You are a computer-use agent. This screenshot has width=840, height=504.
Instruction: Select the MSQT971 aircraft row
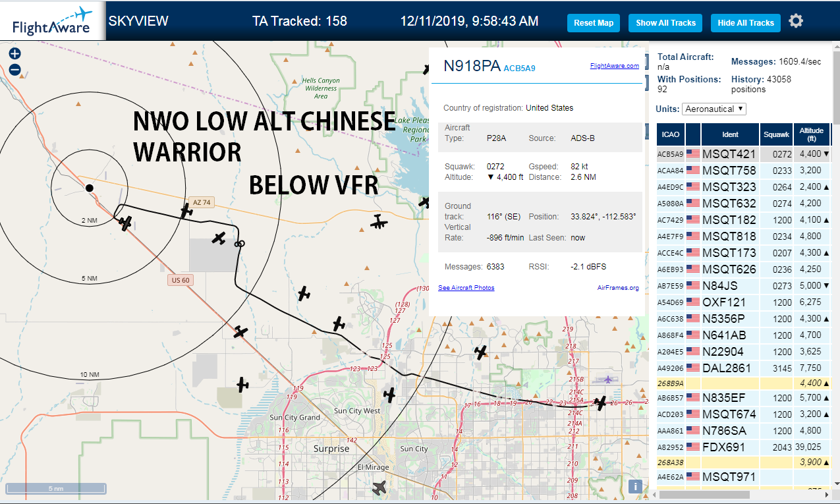pos(744,477)
